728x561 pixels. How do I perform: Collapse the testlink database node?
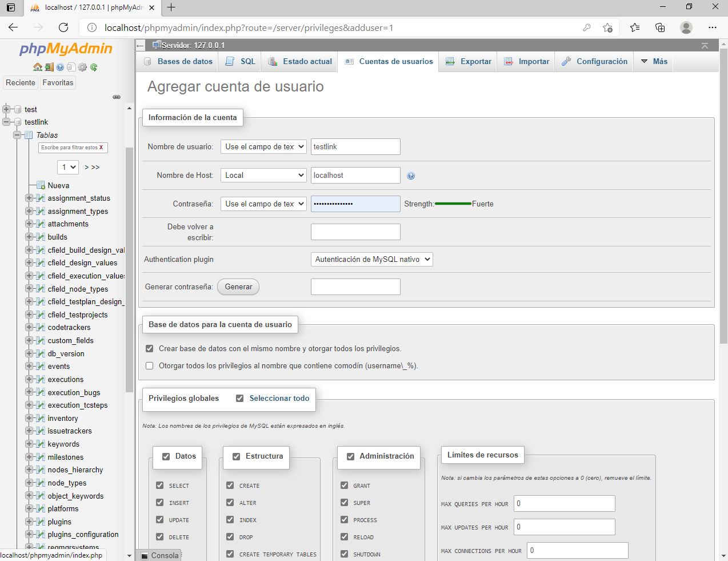coord(6,122)
